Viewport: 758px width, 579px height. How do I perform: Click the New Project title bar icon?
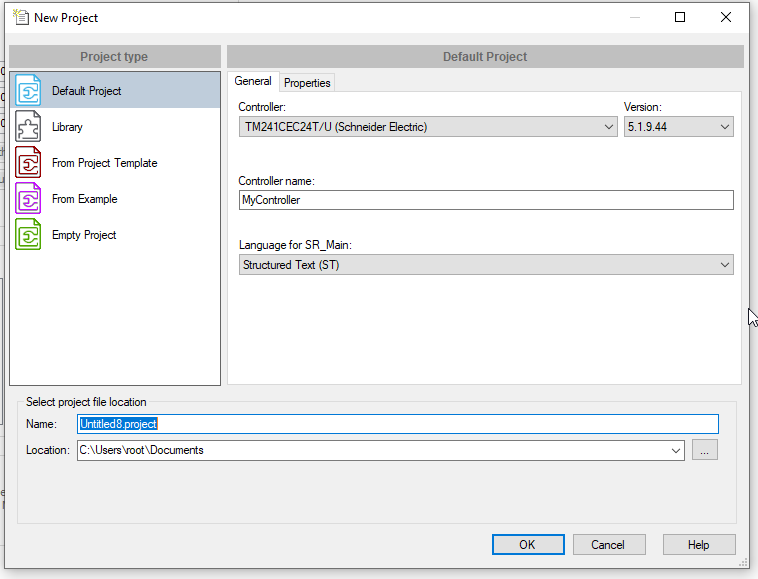coord(21,17)
